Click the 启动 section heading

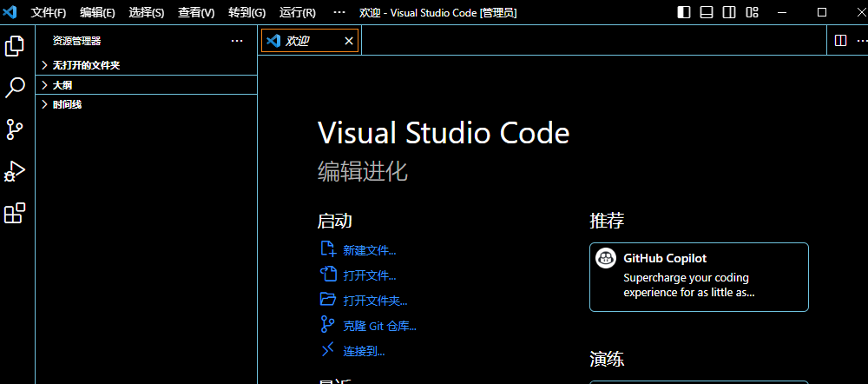point(335,221)
